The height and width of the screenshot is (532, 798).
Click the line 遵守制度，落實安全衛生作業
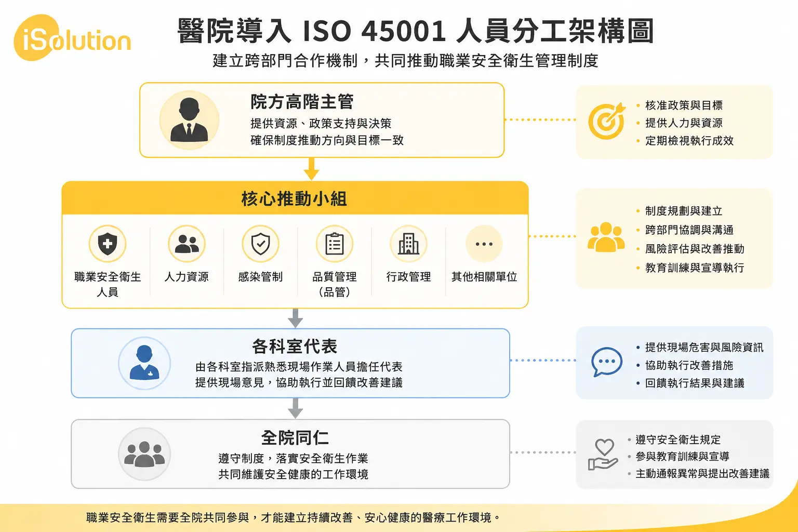click(293, 459)
